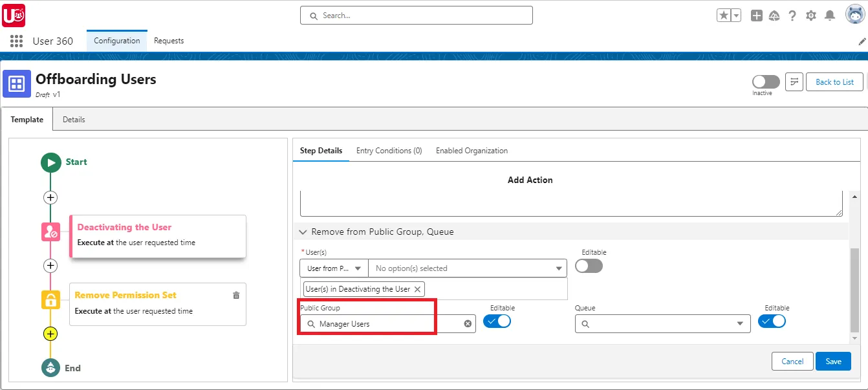Click the plus icon to create new item
The image size is (868, 390).
(757, 15)
